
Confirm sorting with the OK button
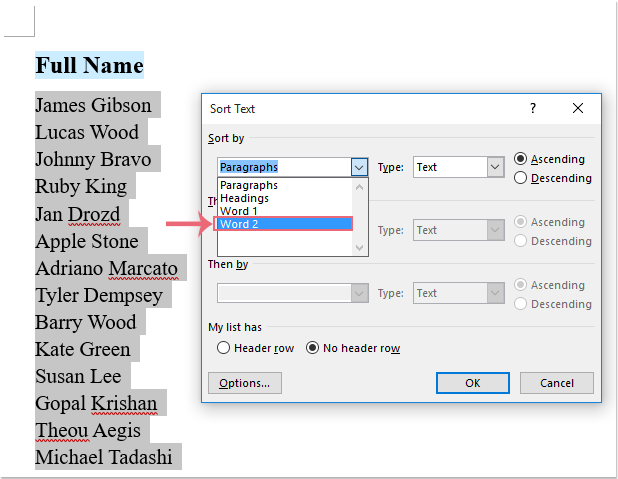pyautogui.click(x=473, y=383)
